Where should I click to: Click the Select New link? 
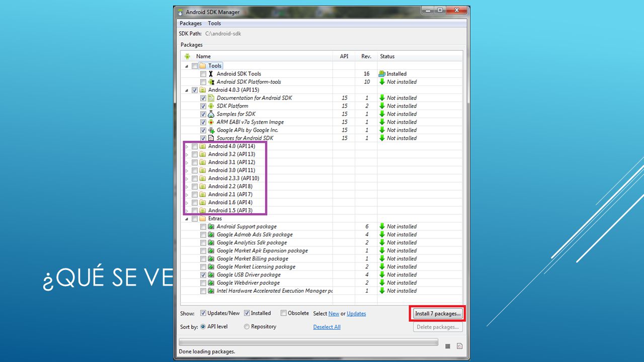(x=334, y=314)
